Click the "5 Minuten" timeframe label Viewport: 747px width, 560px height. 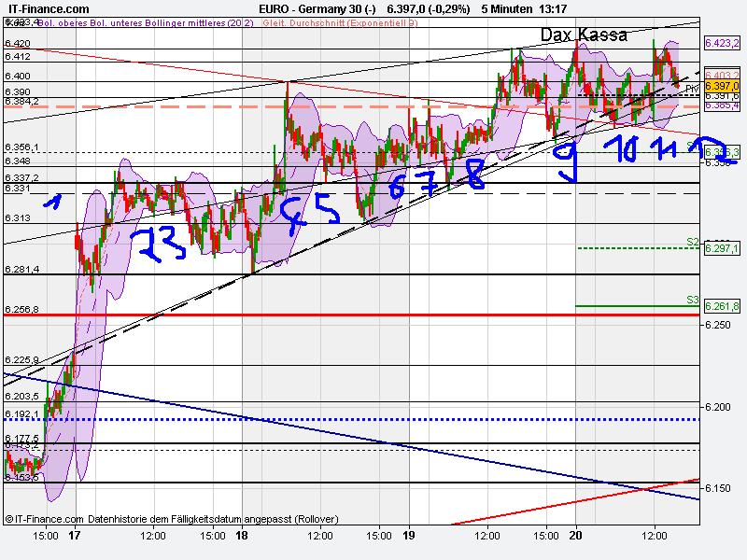pyautogui.click(x=504, y=7)
